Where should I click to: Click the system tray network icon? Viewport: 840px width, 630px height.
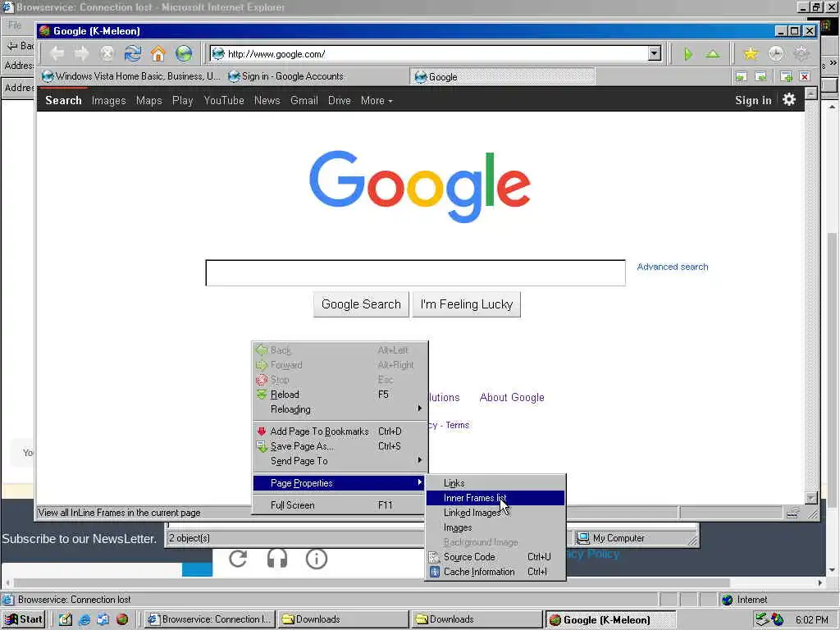pos(762,619)
